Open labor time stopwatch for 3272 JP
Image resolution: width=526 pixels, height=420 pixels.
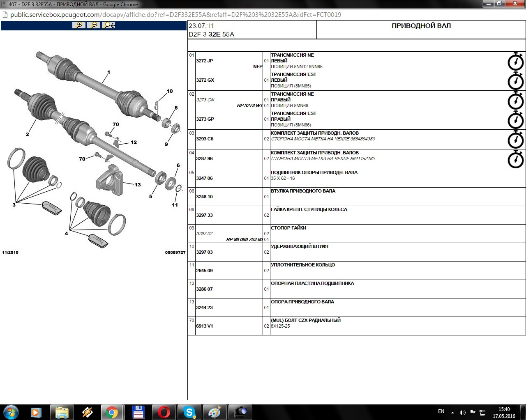pos(515,62)
